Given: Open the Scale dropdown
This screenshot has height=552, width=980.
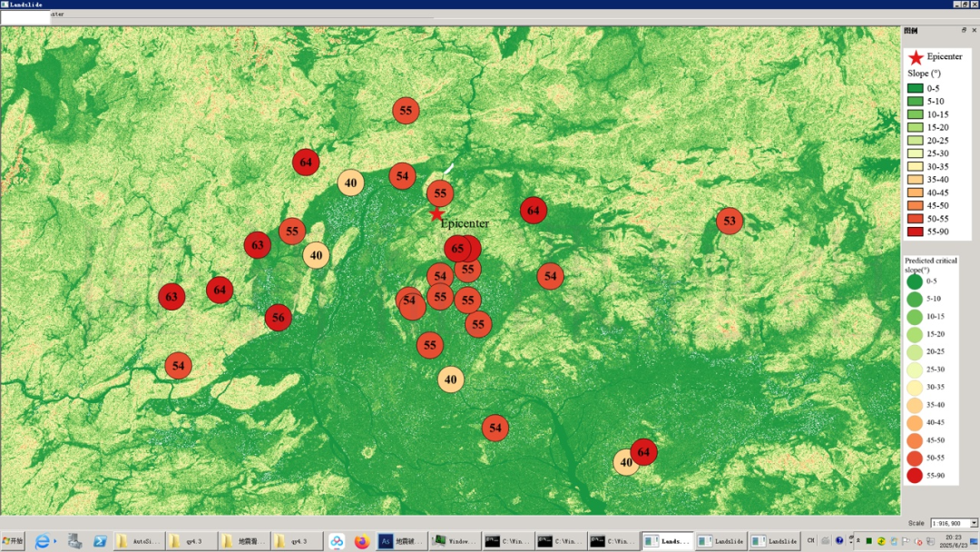Looking at the screenshot, I should [974, 523].
